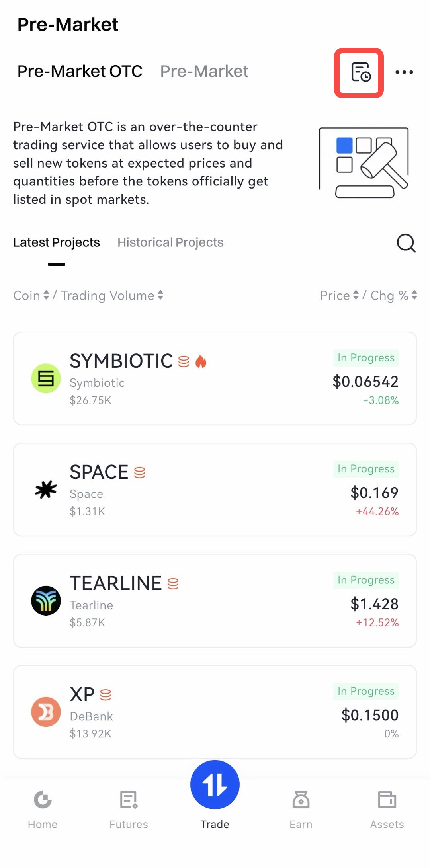430x868 pixels.
Task: Switch to the Pre-Market tab
Action: tap(204, 72)
